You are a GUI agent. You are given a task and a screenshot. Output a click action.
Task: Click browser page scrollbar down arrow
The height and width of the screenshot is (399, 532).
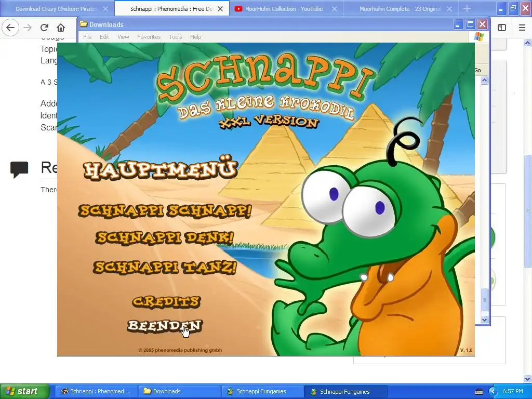click(x=528, y=379)
